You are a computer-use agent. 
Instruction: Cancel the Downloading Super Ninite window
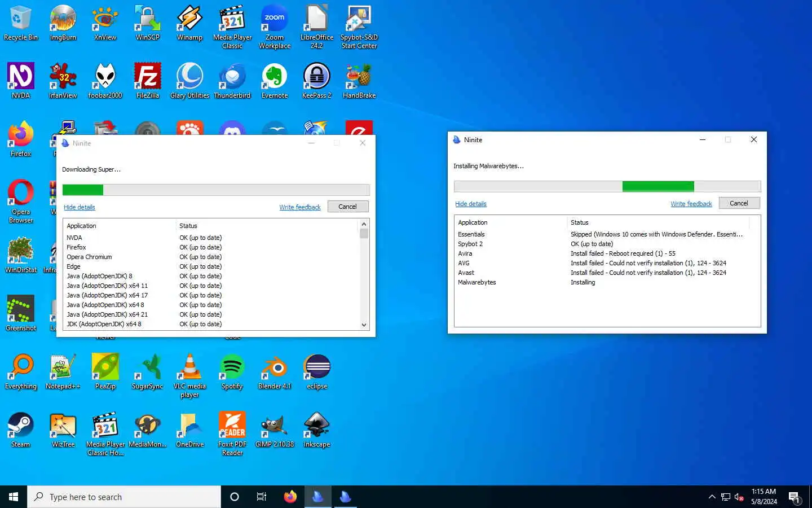(347, 207)
